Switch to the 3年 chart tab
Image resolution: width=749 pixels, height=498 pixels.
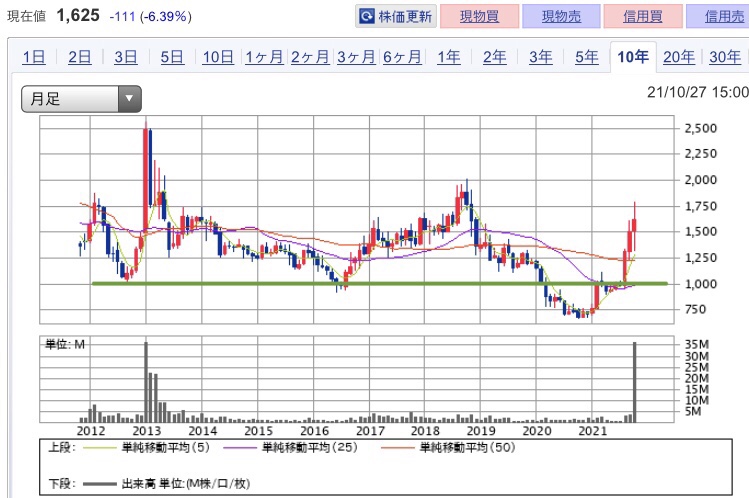coord(541,57)
